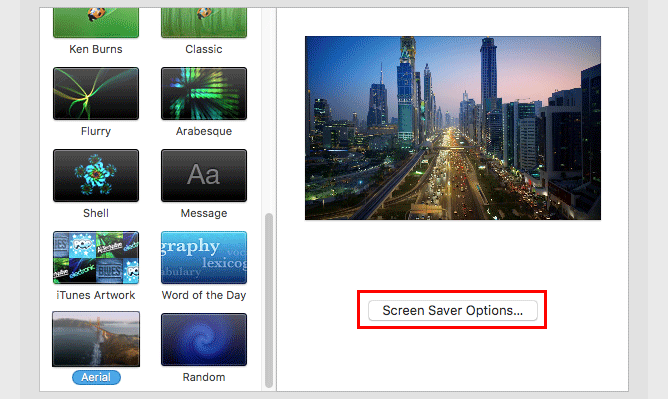The height and width of the screenshot is (399, 668).
Task: Click the screen saver list scrollbar
Action: click(269, 300)
